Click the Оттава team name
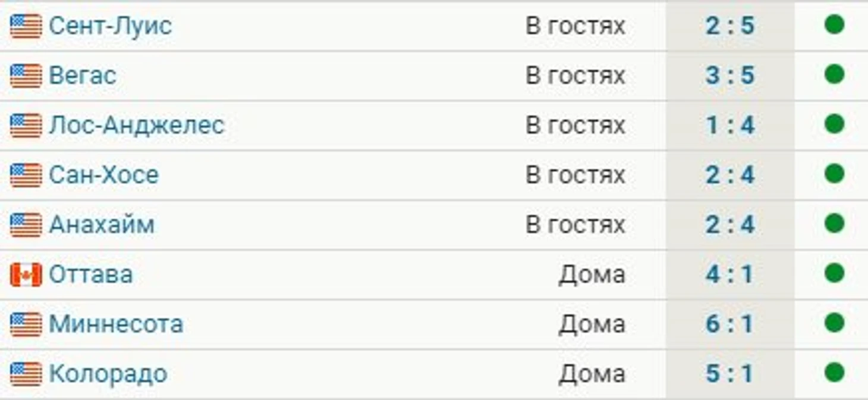The height and width of the screenshot is (400, 868). tap(91, 274)
